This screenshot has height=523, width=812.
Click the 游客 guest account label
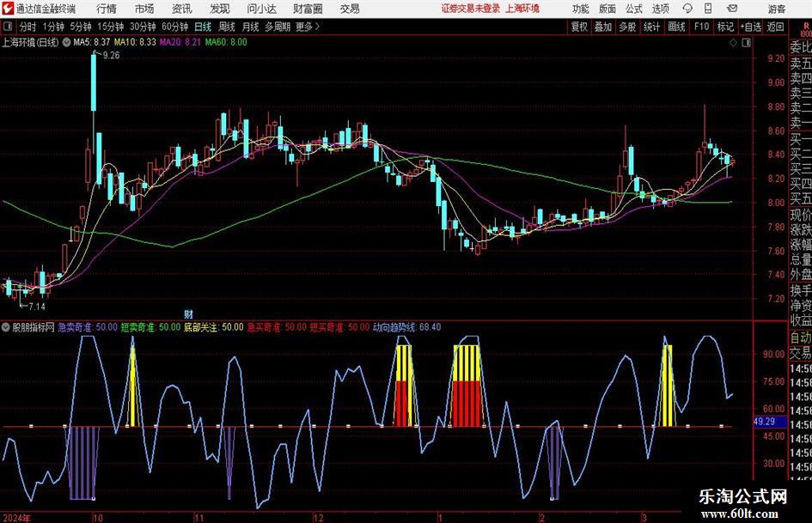point(777,9)
